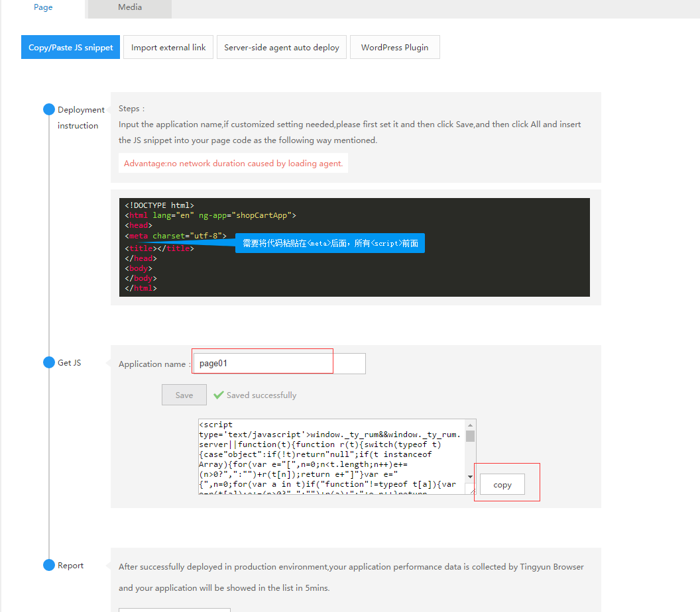The height and width of the screenshot is (612, 700).
Task: Select Copy/Paste JS snippet option
Action: pyautogui.click(x=71, y=48)
